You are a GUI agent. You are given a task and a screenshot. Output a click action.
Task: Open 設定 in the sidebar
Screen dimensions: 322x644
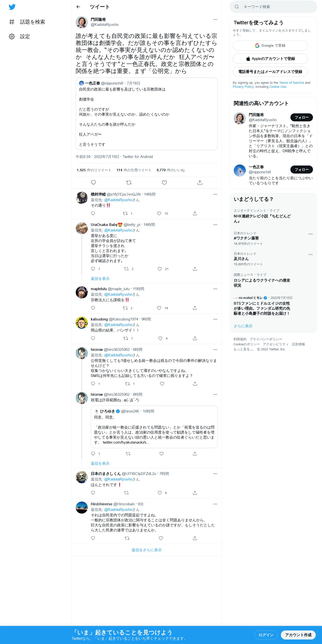[x=20, y=37]
